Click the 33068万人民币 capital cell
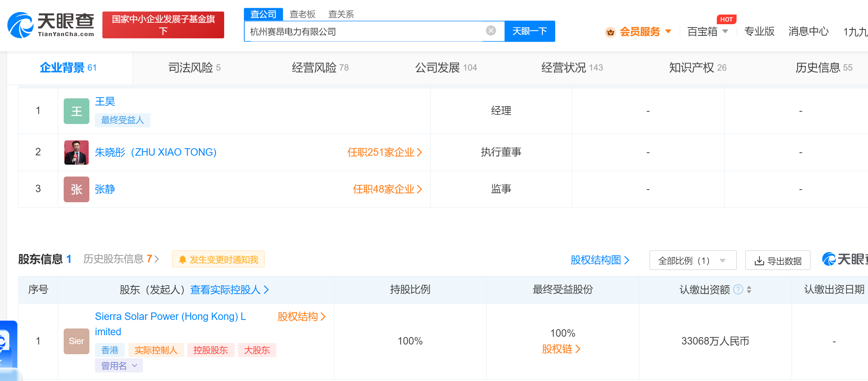Screen dimensions: 868x381 (715, 341)
